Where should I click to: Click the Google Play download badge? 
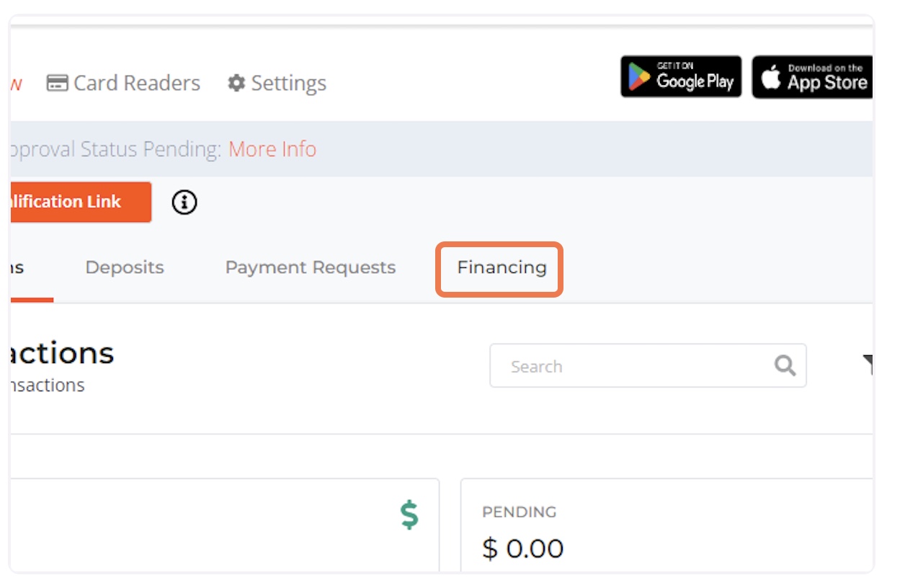(681, 76)
